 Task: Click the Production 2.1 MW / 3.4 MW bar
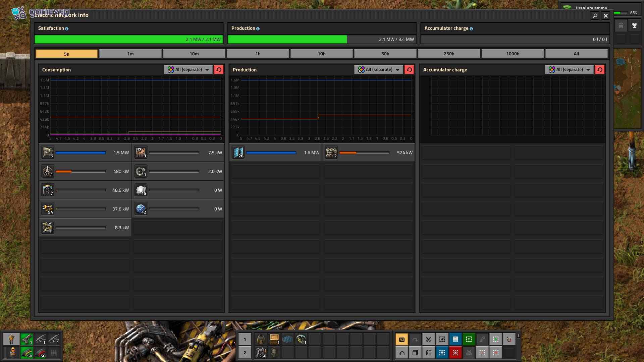322,39
